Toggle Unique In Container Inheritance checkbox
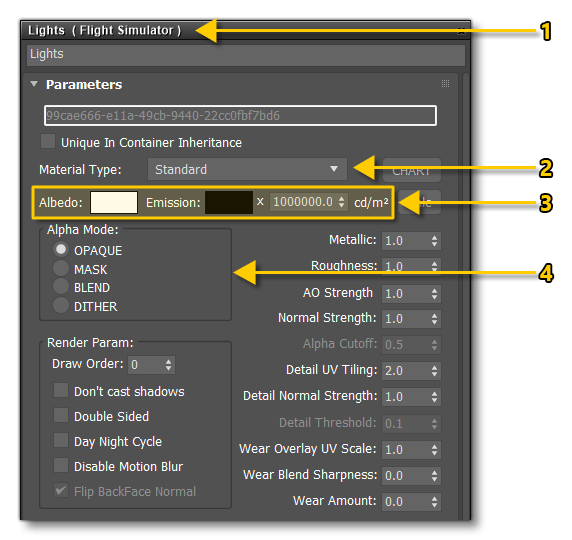 (48, 142)
